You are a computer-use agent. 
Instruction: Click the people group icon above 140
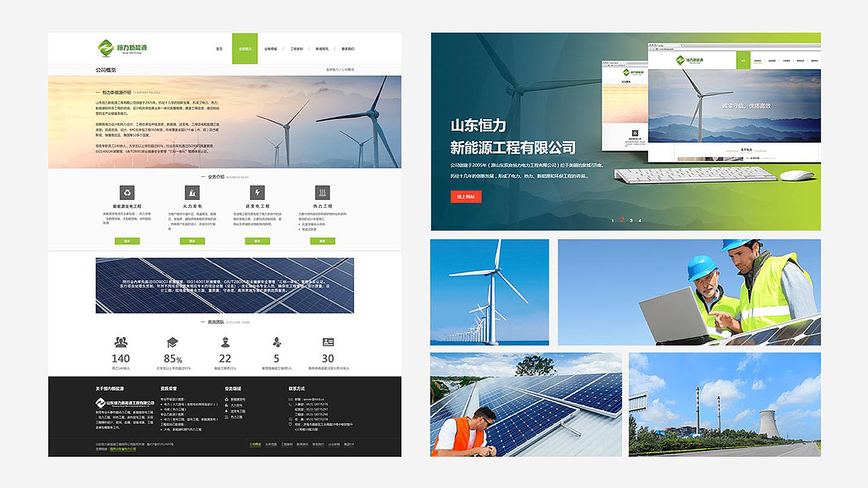(x=121, y=342)
